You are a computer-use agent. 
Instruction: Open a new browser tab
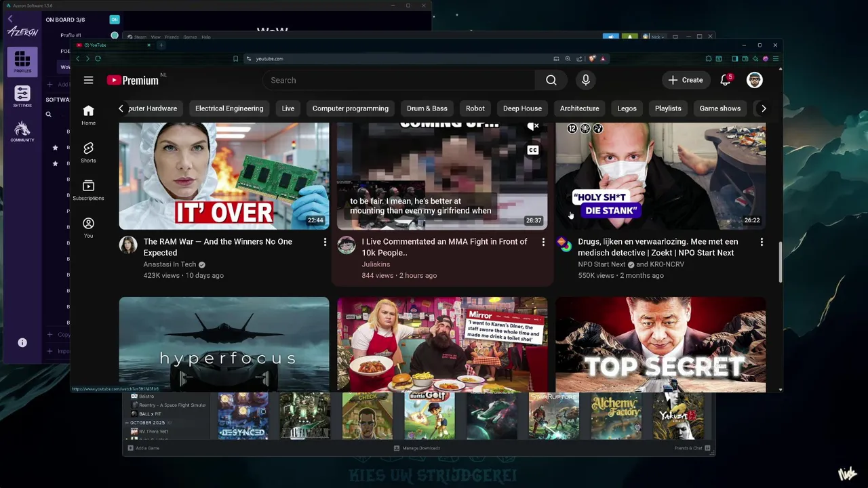161,45
